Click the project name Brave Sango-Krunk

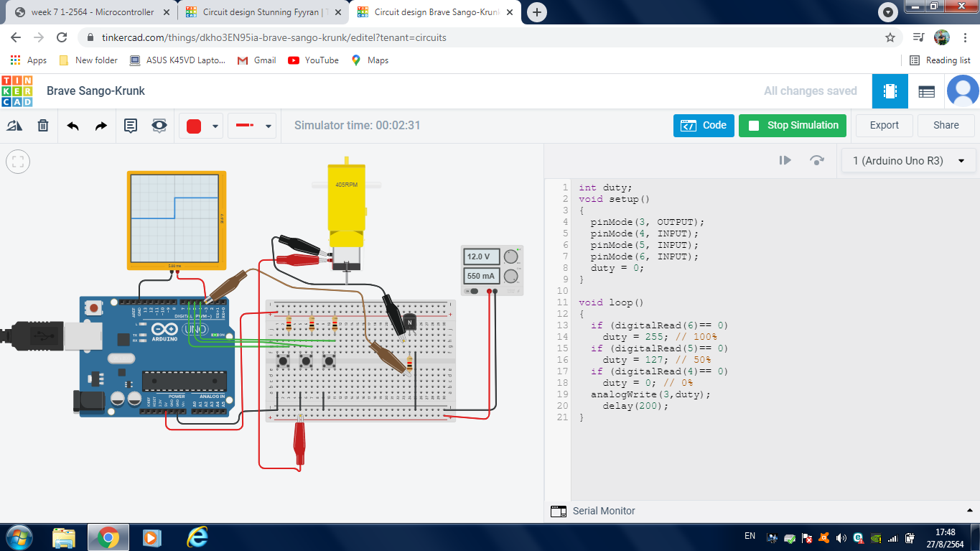(95, 91)
